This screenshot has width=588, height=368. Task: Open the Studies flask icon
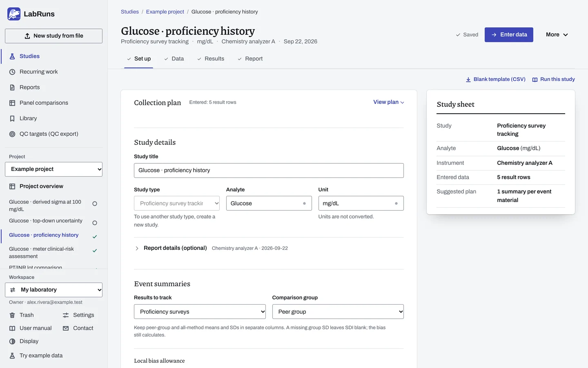click(12, 56)
